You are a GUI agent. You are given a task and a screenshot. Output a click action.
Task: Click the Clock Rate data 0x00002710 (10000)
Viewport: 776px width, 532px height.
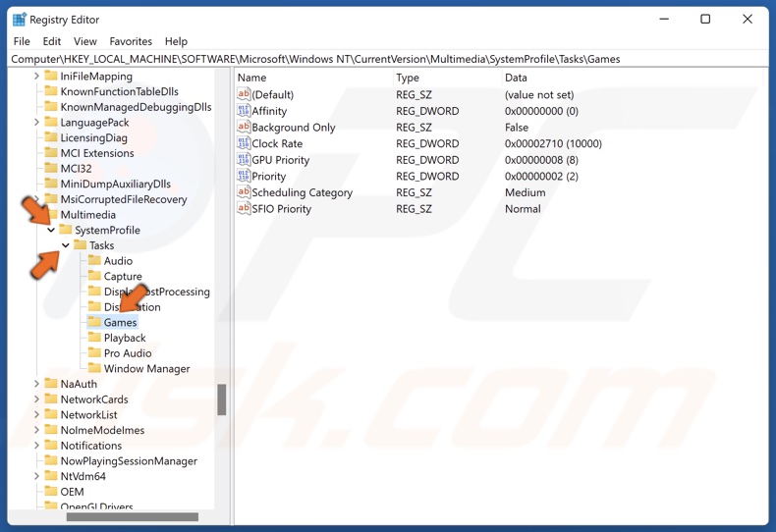click(553, 143)
